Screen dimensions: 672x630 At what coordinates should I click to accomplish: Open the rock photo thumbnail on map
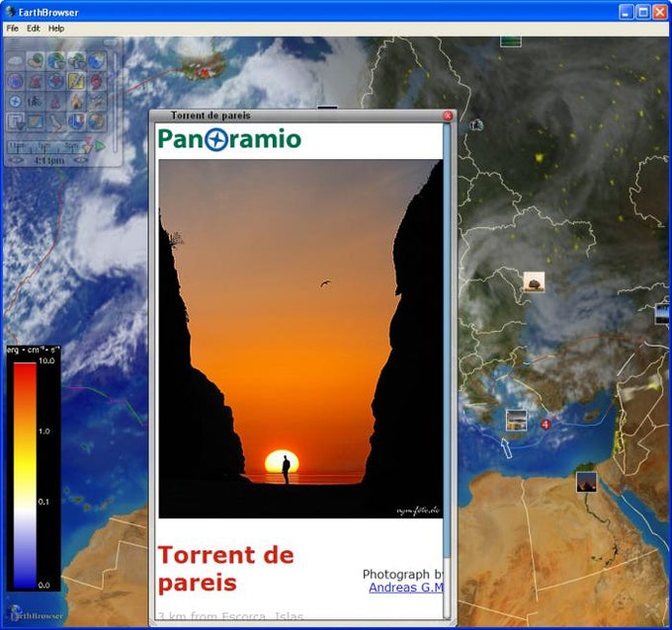click(x=534, y=282)
